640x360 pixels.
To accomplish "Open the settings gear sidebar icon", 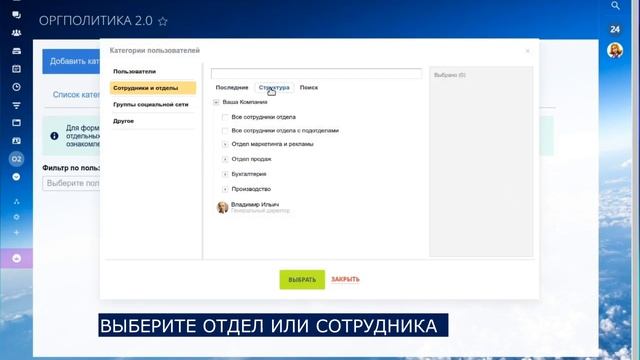I will pos(16,217).
